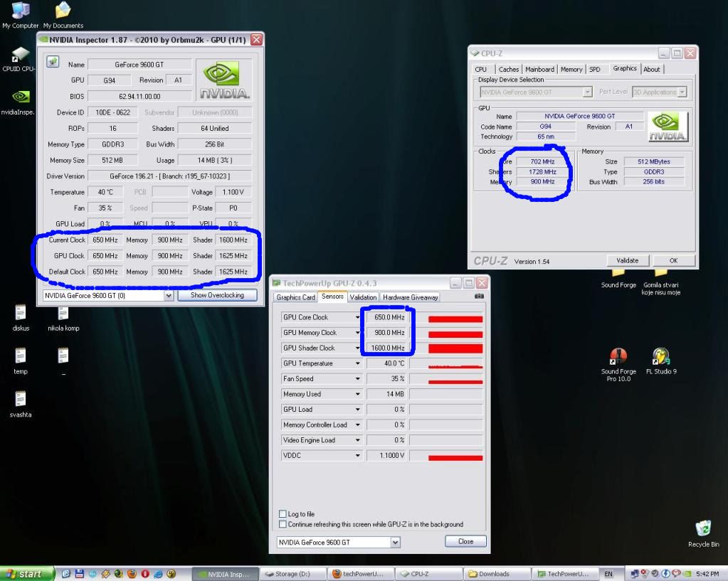Click the GPU Core Clock sensor graph

tap(447, 317)
